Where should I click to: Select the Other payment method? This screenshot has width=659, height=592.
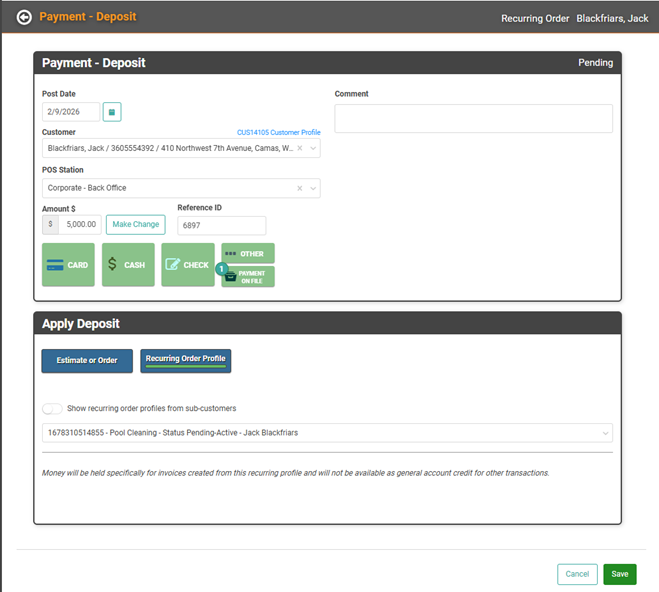coord(248,254)
